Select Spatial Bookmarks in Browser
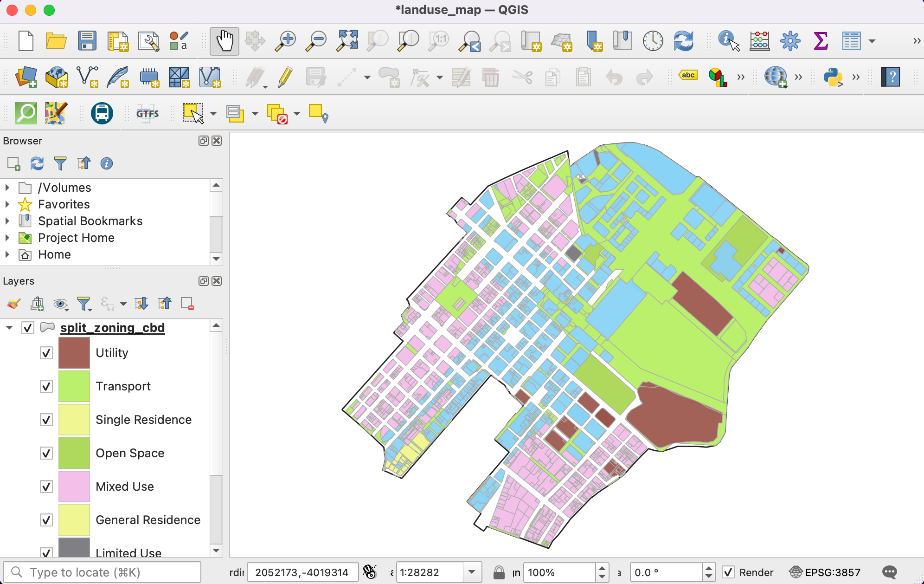Screen dimensions: 924x584 (90, 221)
